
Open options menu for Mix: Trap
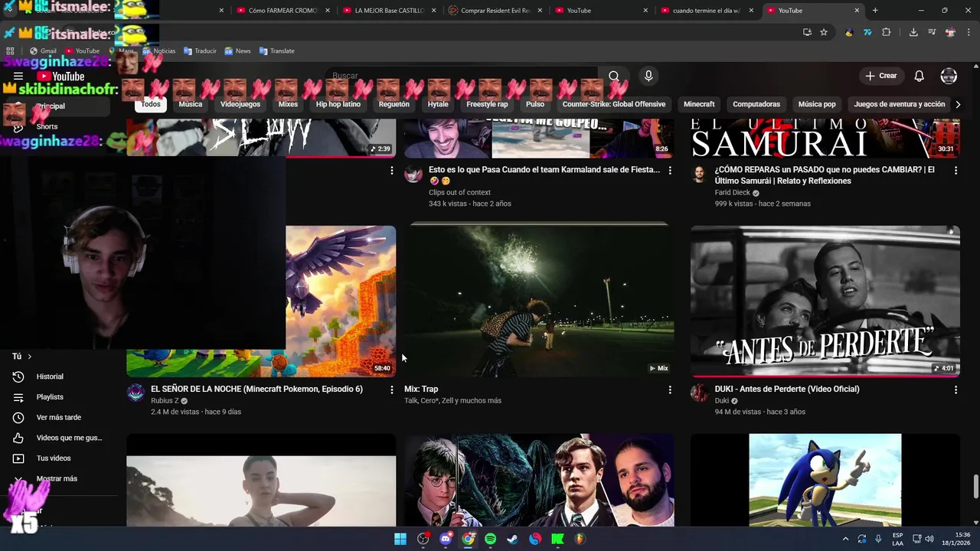[670, 390]
